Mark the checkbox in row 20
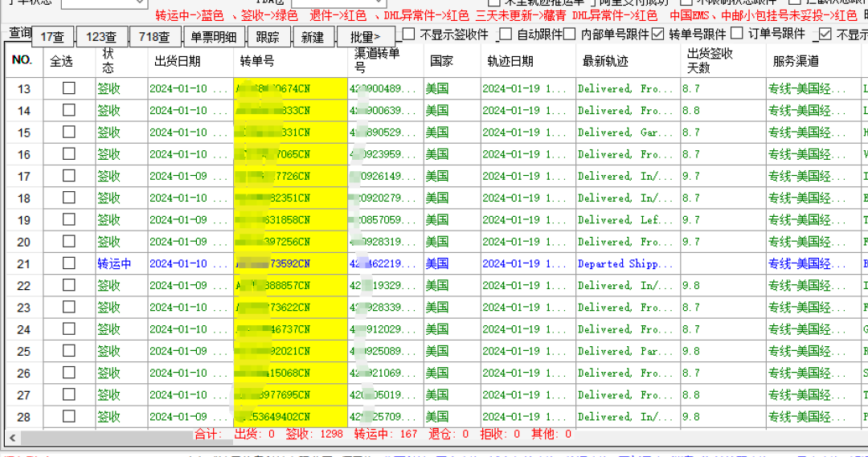 click(68, 241)
